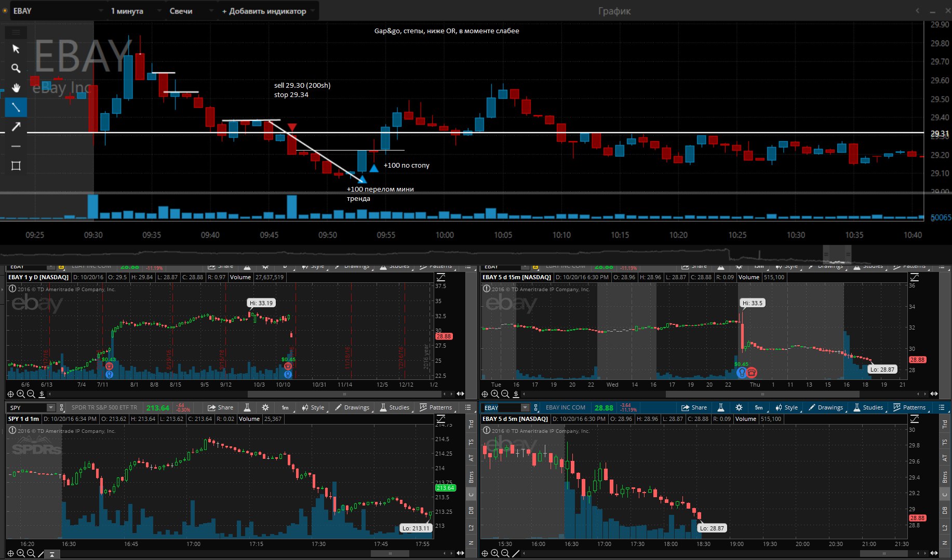Click Добавить индикатор button
This screenshot has height=560, width=952.
(268, 11)
